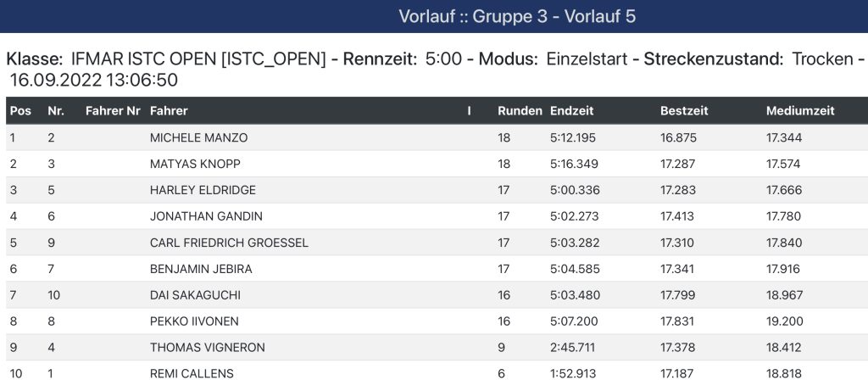Click the Bestzeit column header
The height and width of the screenshot is (391, 868).
tap(684, 111)
